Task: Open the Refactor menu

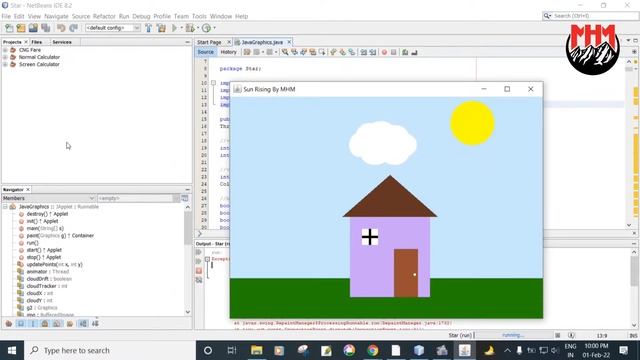Action: 104,16
